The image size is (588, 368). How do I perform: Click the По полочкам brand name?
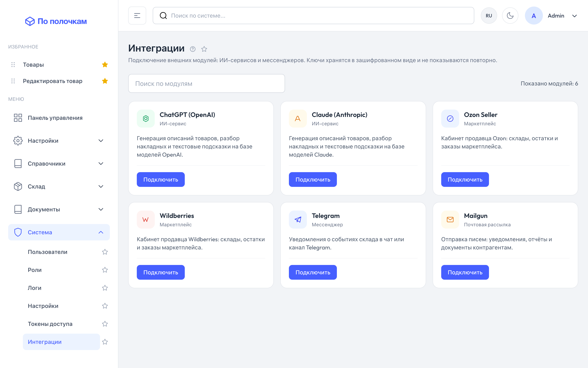[x=62, y=21]
